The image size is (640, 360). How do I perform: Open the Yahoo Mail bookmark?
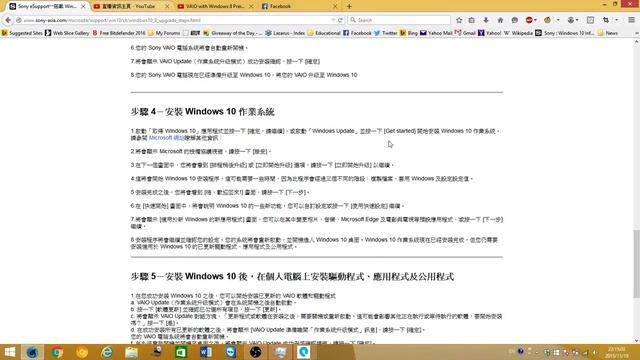[436, 33]
